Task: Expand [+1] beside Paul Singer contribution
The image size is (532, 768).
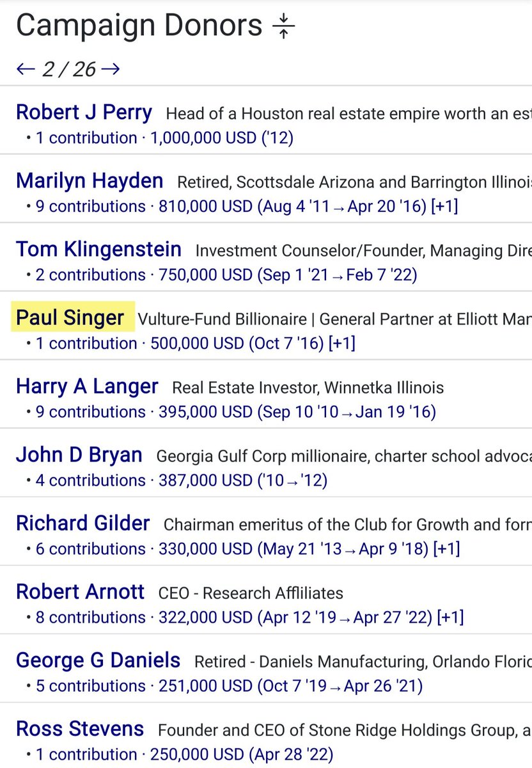Action: point(341,344)
